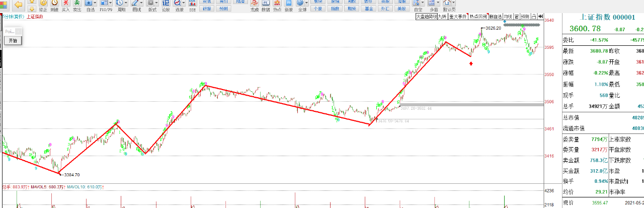
Task: Click the 个股 button
Action: click(318, 9)
